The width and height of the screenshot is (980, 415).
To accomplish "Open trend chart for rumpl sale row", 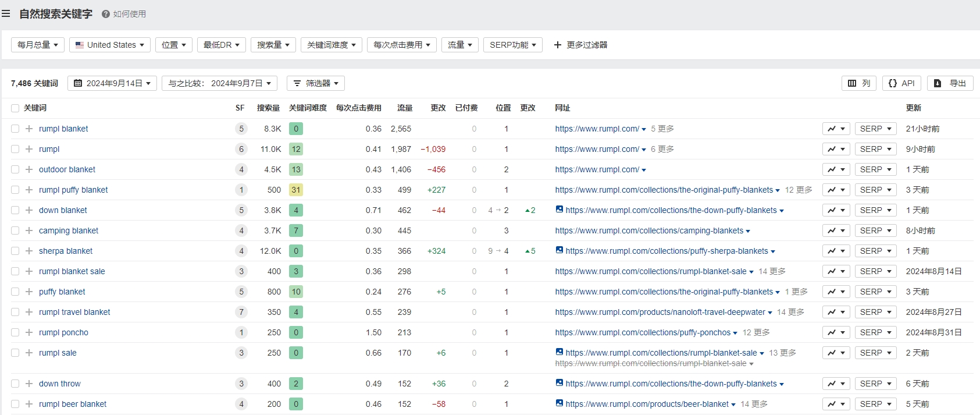I will coord(836,353).
